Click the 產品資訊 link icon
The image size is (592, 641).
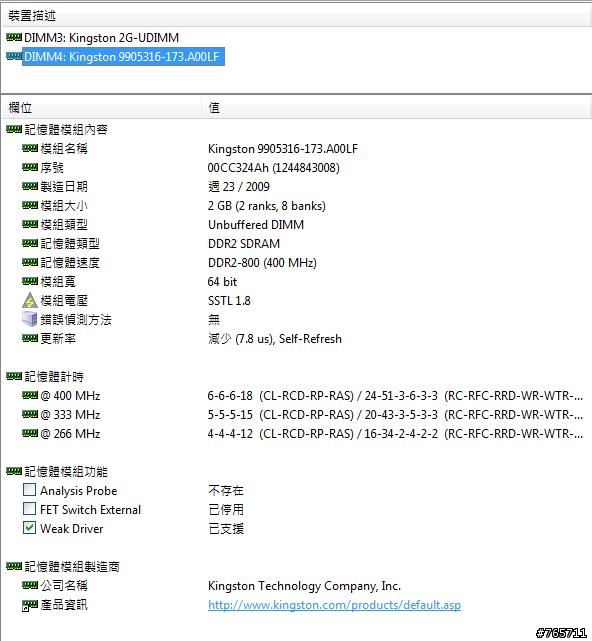[30, 605]
